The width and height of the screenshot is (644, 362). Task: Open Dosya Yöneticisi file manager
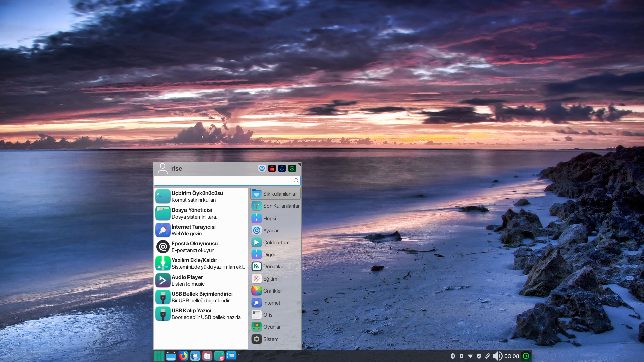201,213
